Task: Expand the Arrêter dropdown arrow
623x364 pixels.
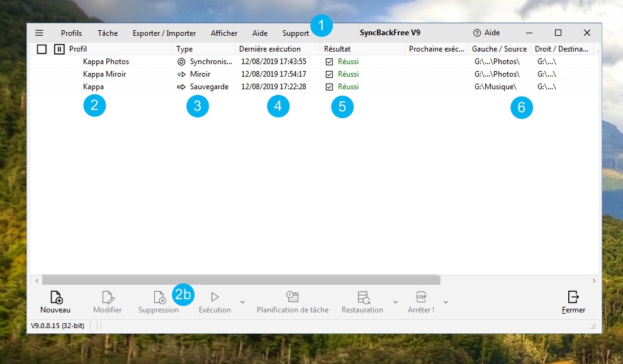Action: tap(446, 302)
